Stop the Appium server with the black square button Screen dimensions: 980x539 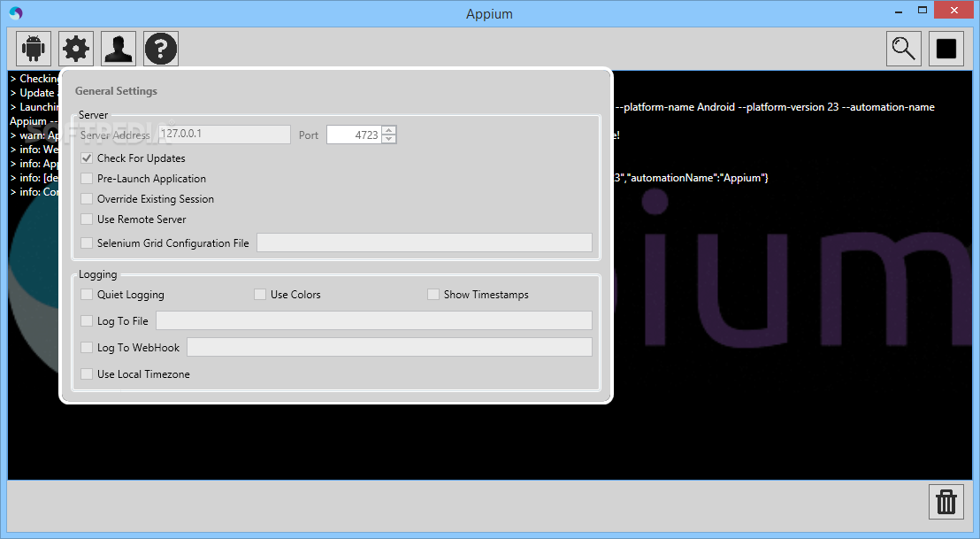tap(946, 48)
